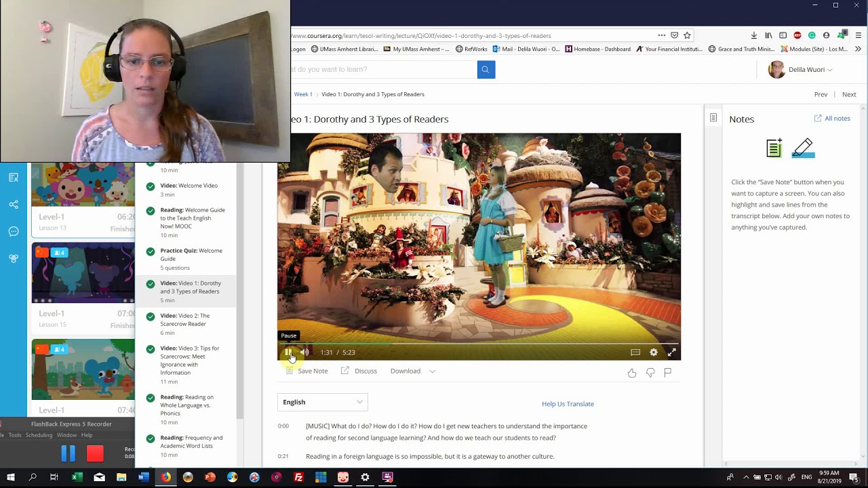Screen dimensions: 868x488
Task: Open the Discuss link below video
Action: [359, 371]
